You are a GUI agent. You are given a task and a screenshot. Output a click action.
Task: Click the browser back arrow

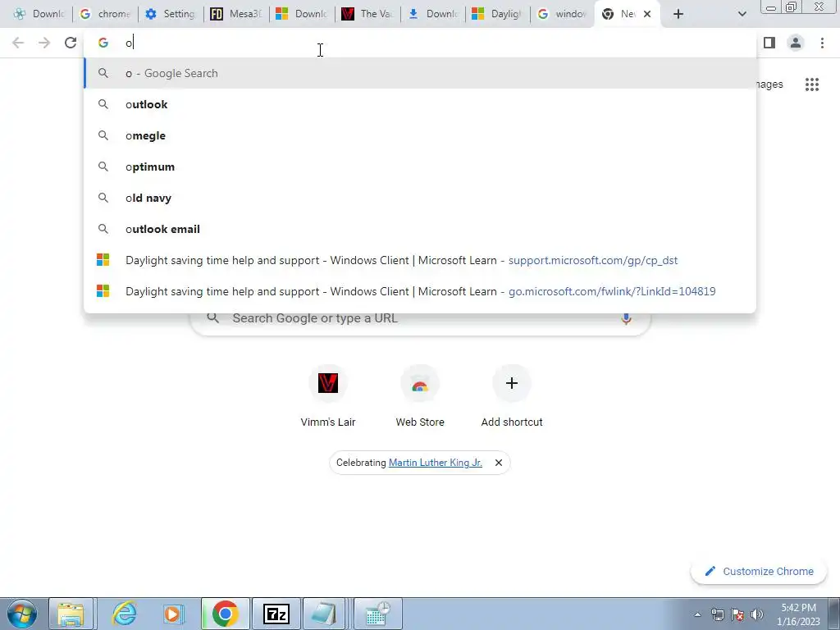pos(18,43)
